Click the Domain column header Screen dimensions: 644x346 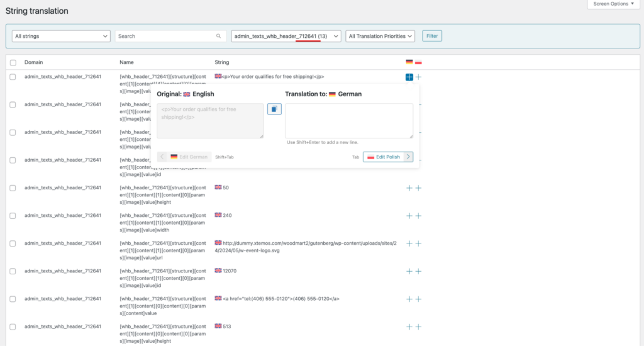[x=34, y=62]
